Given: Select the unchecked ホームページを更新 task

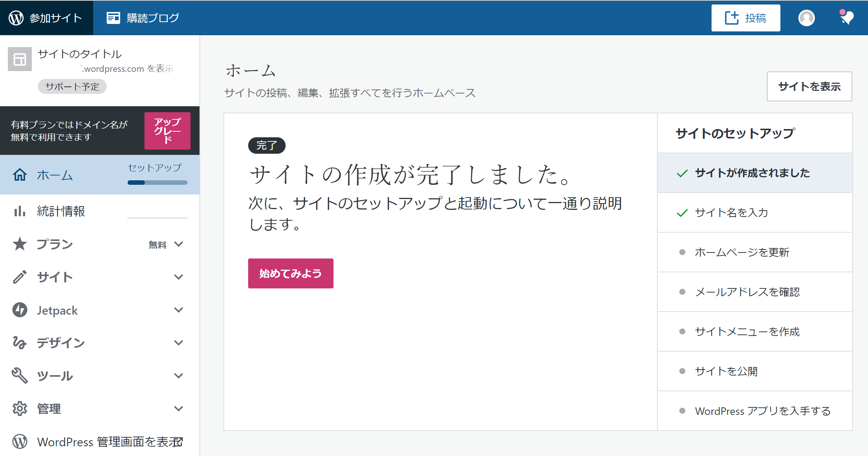Looking at the screenshot, I should coord(742,252).
